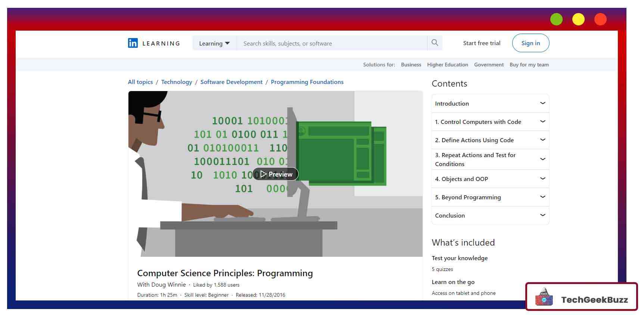
Task: Click the search magnifier icon
Action: pos(435,43)
